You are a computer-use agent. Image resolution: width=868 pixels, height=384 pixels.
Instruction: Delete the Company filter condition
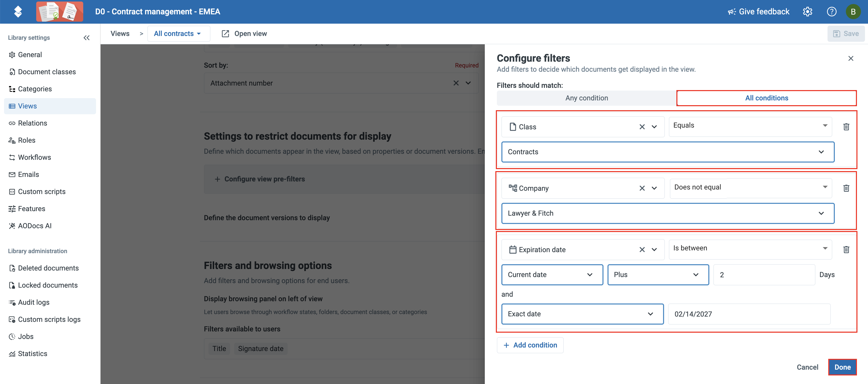(846, 188)
